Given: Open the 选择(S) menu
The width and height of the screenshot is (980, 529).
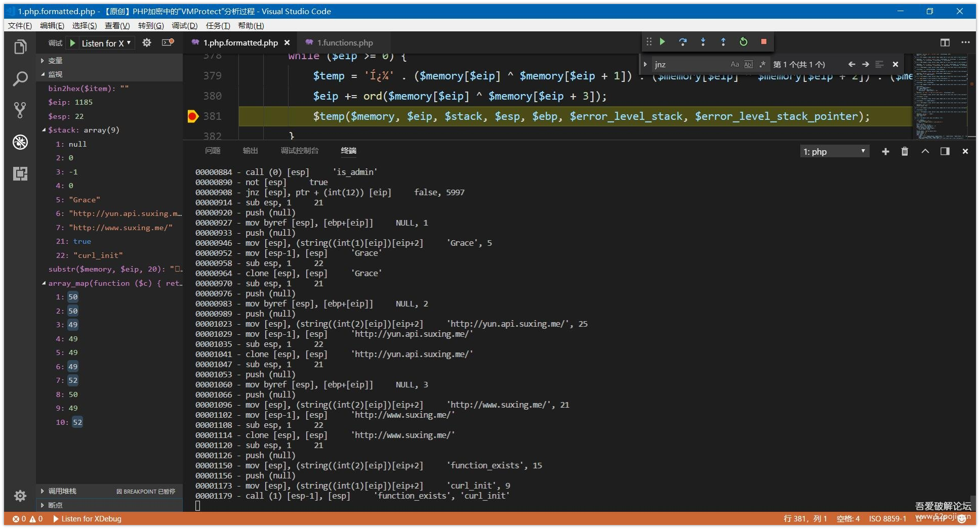Looking at the screenshot, I should click(85, 26).
